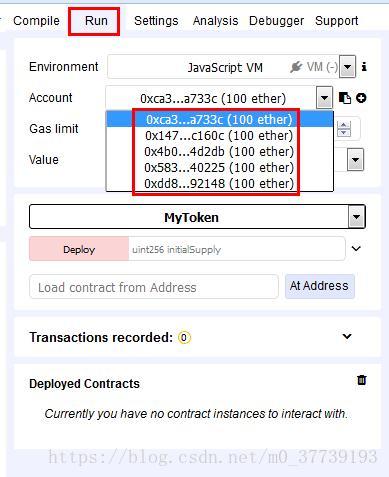Click the transactions recorded count badge

coord(184,338)
